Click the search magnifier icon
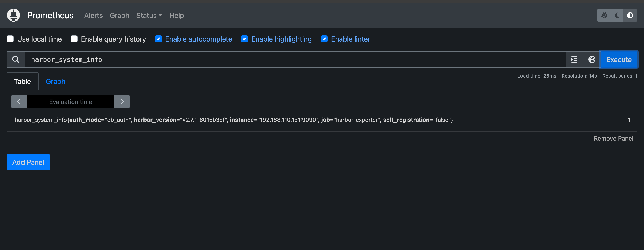This screenshot has height=250, width=644. 16,59
